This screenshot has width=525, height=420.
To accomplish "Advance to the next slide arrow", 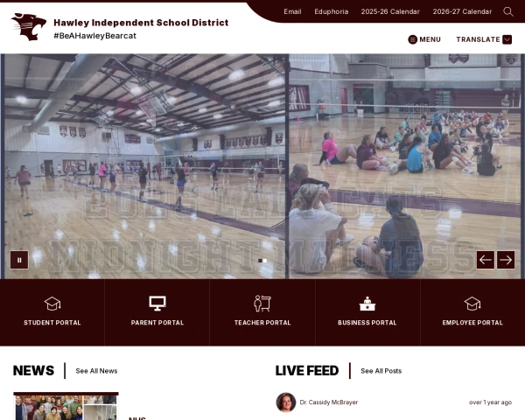I will [506, 260].
